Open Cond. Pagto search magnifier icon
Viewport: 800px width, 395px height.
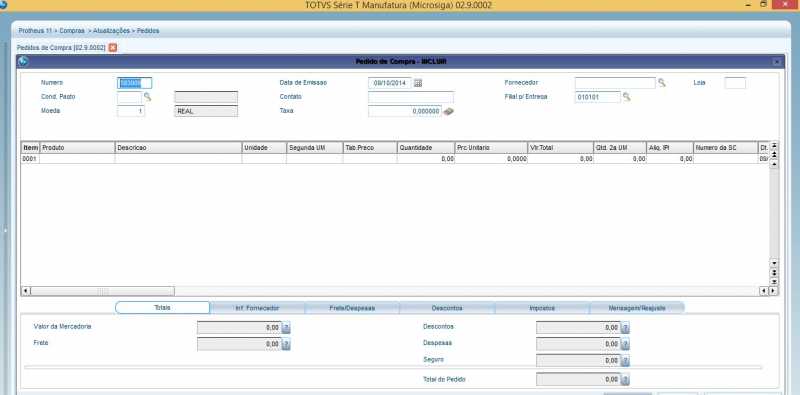147,96
